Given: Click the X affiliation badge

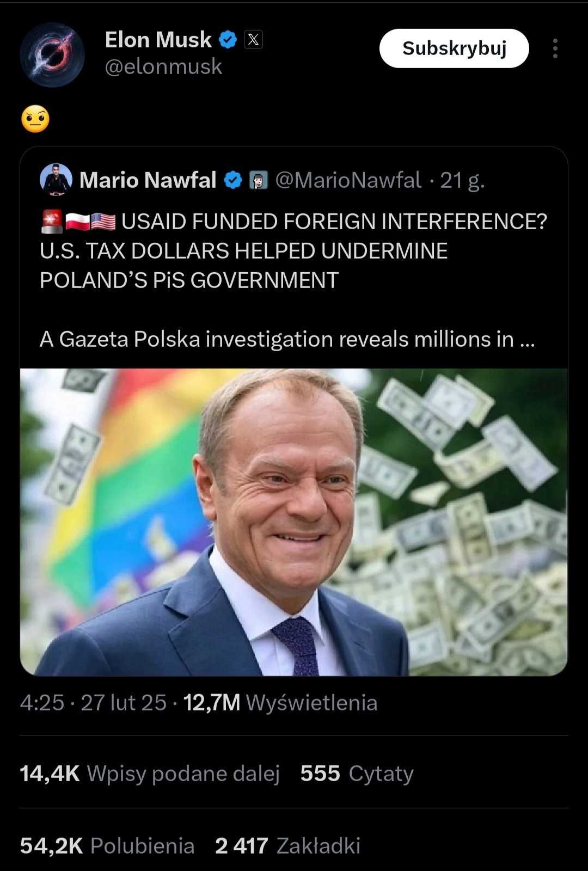Looking at the screenshot, I should tap(253, 40).
